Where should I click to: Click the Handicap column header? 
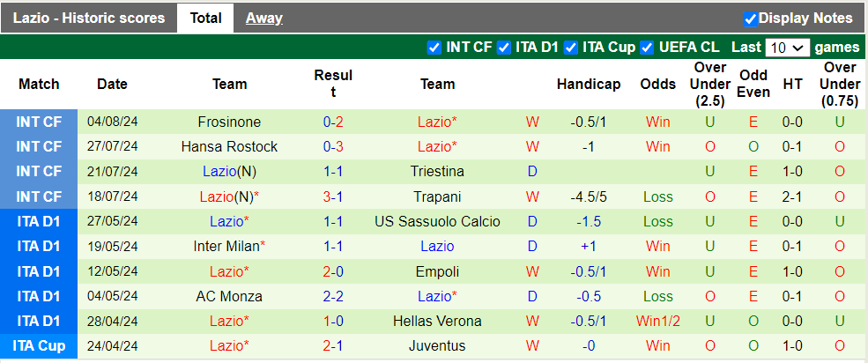pyautogui.click(x=589, y=85)
